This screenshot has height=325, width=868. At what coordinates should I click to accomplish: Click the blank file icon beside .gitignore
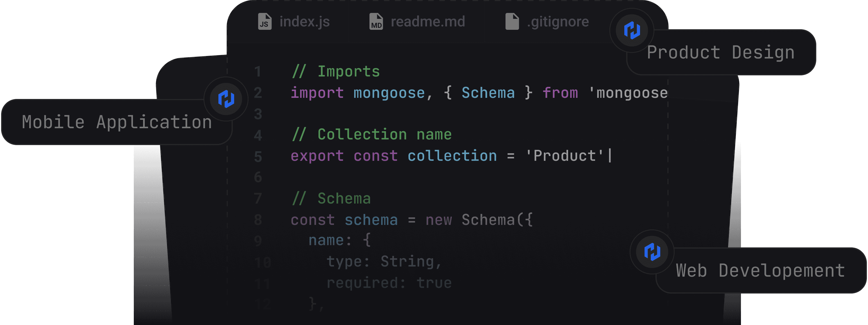pyautogui.click(x=512, y=22)
